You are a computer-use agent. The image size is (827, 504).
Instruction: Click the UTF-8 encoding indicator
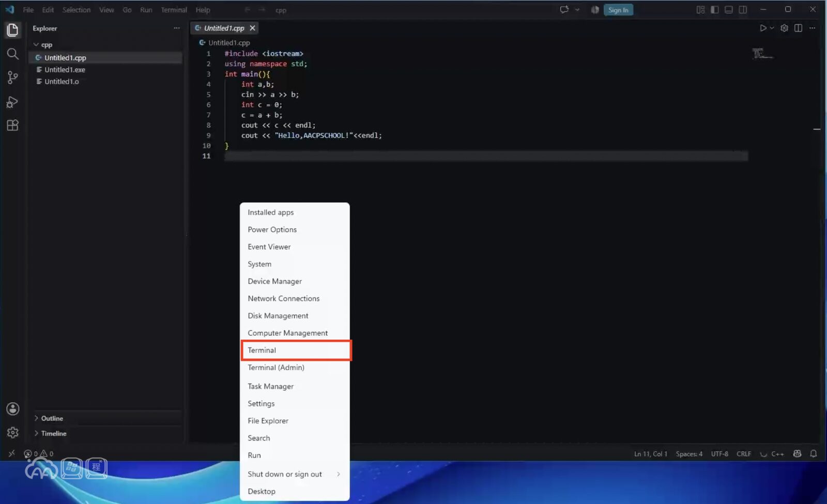click(719, 454)
